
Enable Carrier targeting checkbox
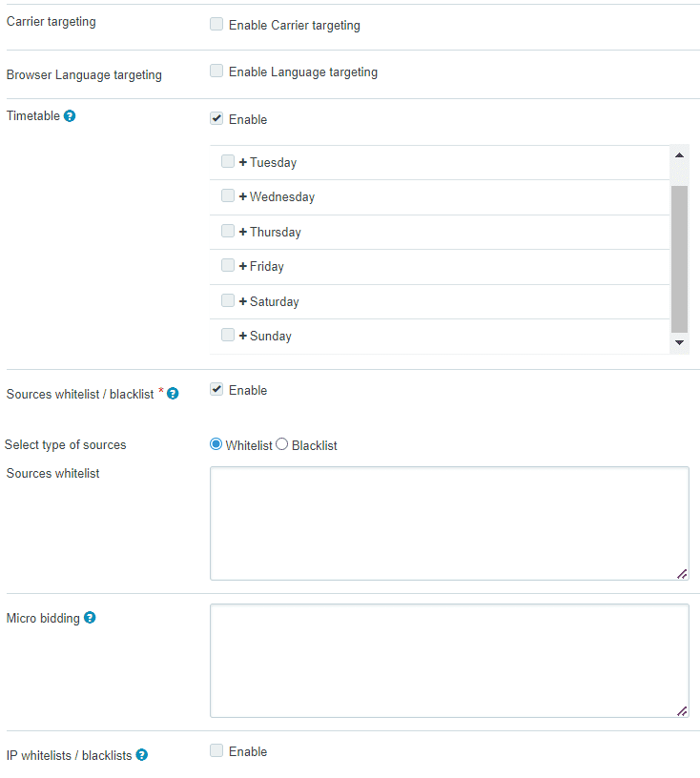[216, 24]
